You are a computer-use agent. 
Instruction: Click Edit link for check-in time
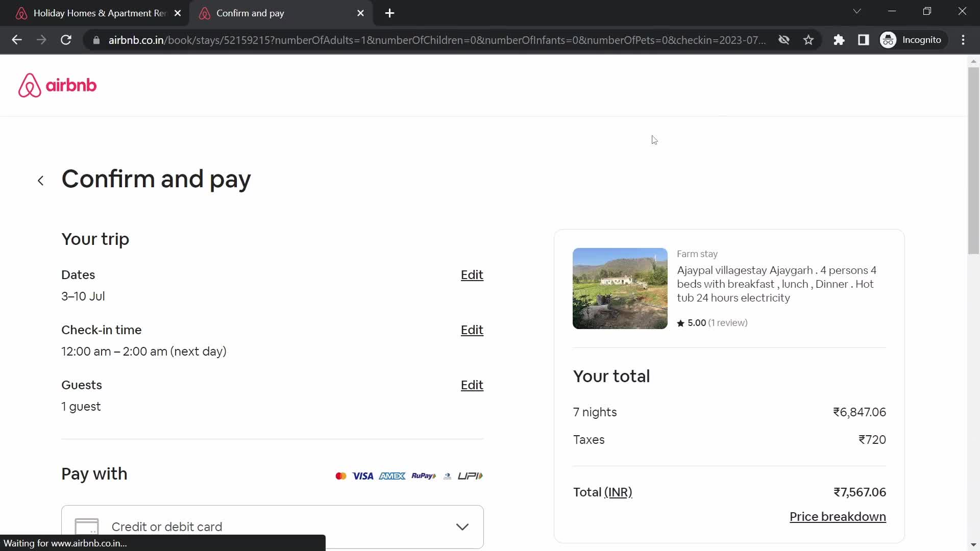tap(472, 330)
